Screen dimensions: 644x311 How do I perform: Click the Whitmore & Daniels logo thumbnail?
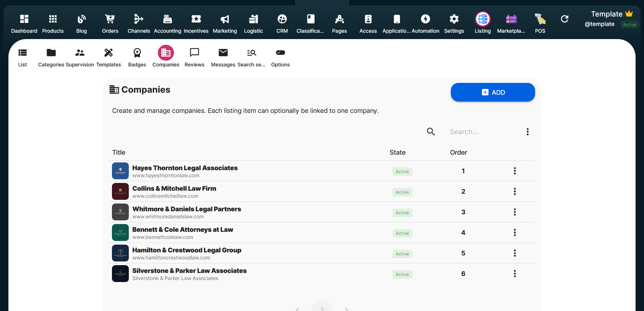coord(120,212)
